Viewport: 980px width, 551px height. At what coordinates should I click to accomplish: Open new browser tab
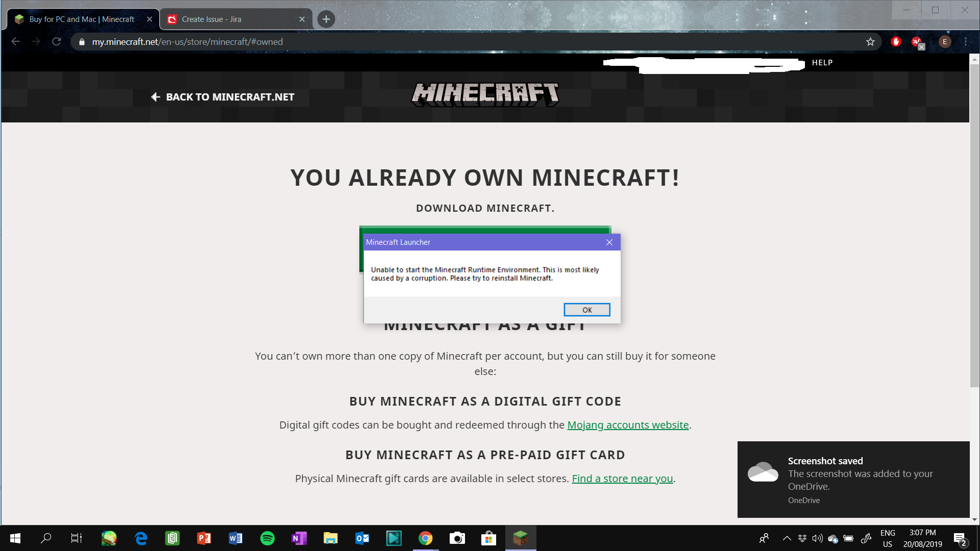[x=326, y=19]
